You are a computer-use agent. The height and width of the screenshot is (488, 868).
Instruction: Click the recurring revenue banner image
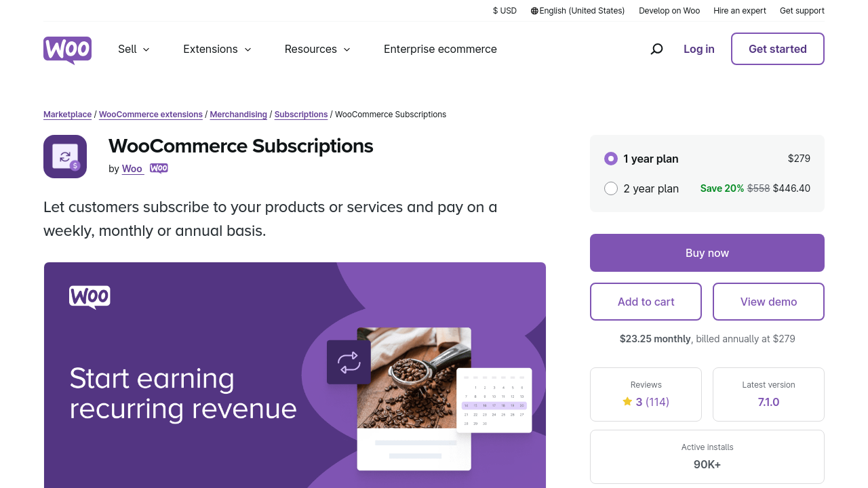[295, 375]
